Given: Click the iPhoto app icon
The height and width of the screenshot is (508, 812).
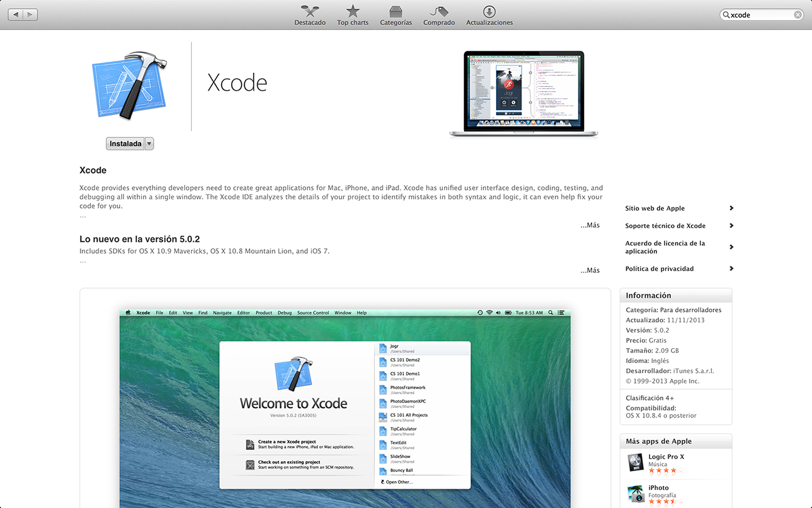Looking at the screenshot, I should [636, 494].
